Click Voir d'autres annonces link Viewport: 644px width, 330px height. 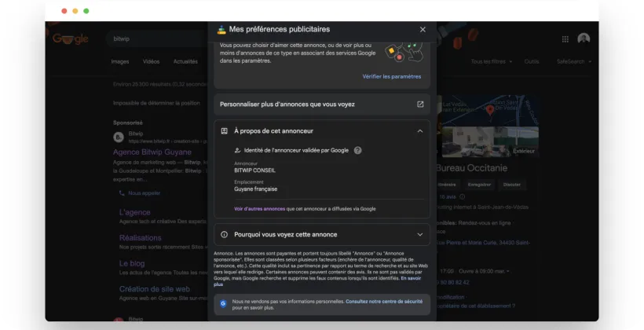[x=260, y=209]
